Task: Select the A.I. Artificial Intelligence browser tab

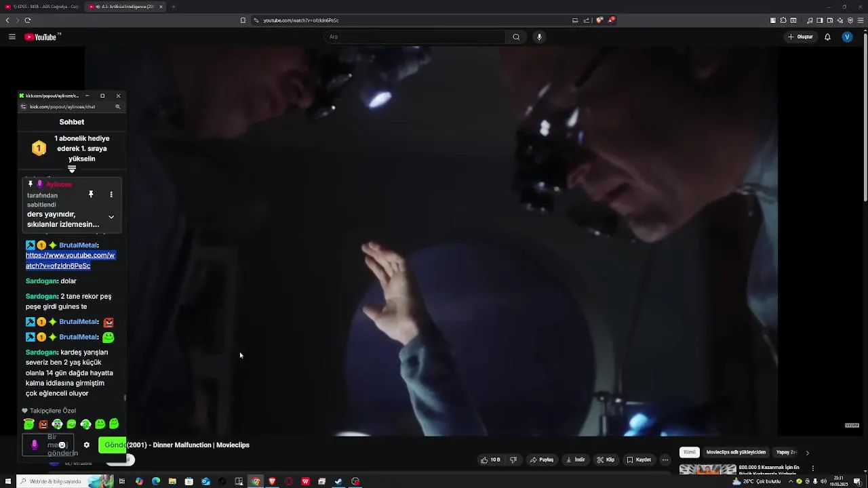Action: pyautogui.click(x=125, y=7)
